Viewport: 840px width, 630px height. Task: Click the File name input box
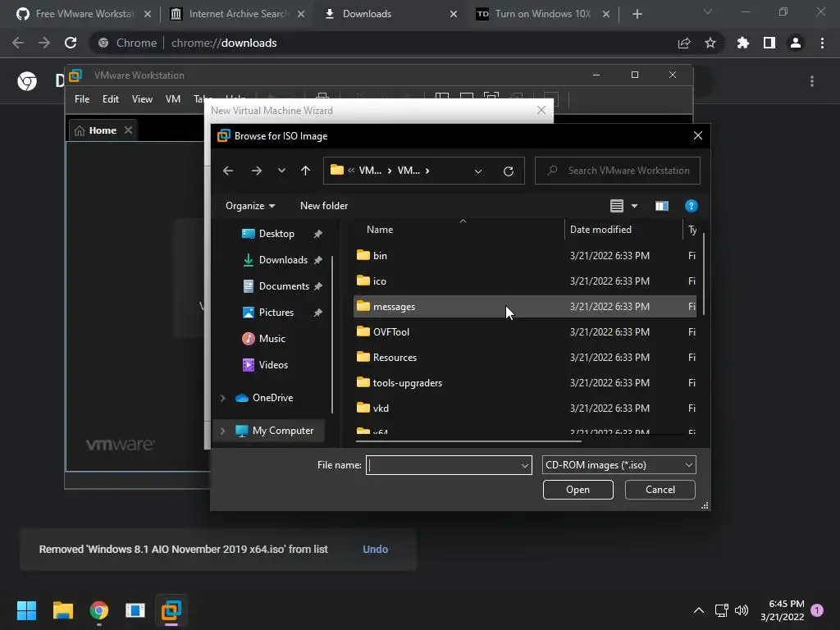(443, 465)
